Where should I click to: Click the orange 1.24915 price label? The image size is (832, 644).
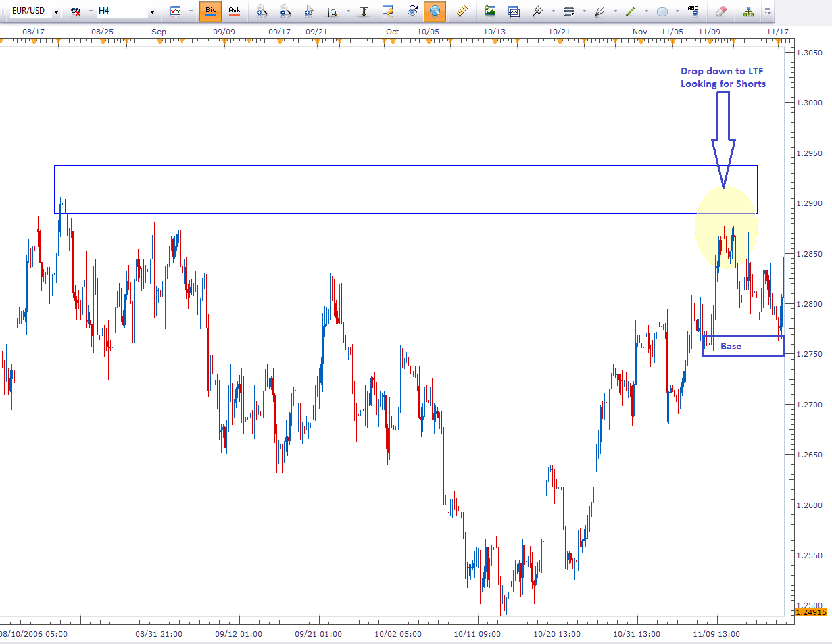click(x=812, y=612)
